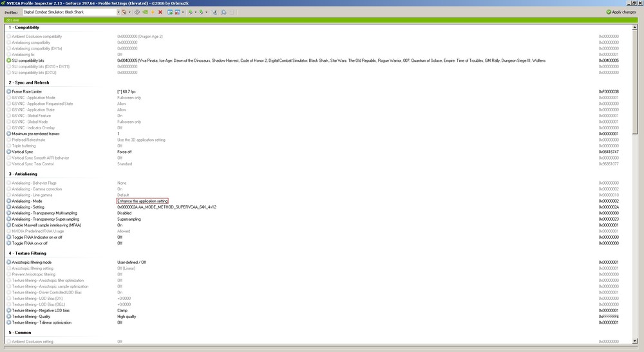Screen dimensions: 644x352
Task: Click the green NVIDIA logo toolbar icon
Action: [145, 12]
